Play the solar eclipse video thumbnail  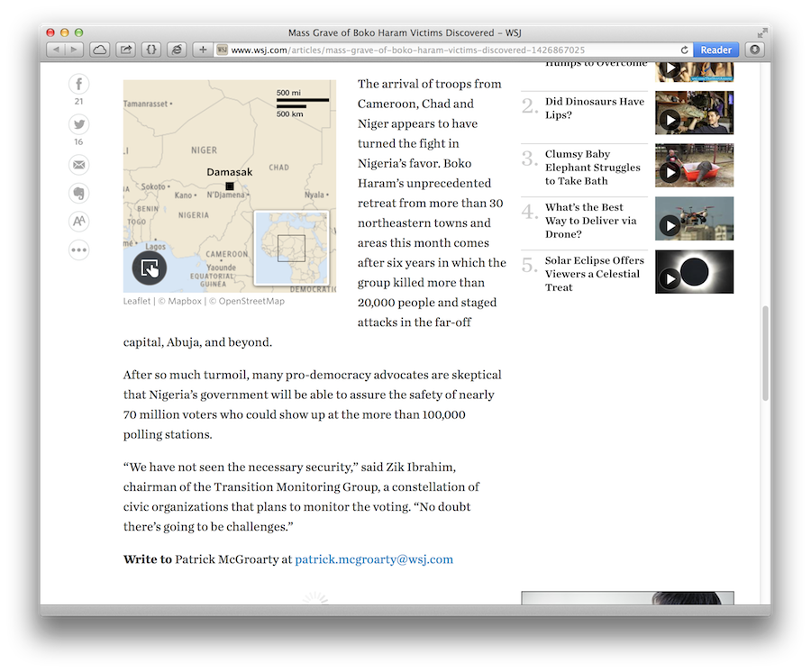coord(694,272)
